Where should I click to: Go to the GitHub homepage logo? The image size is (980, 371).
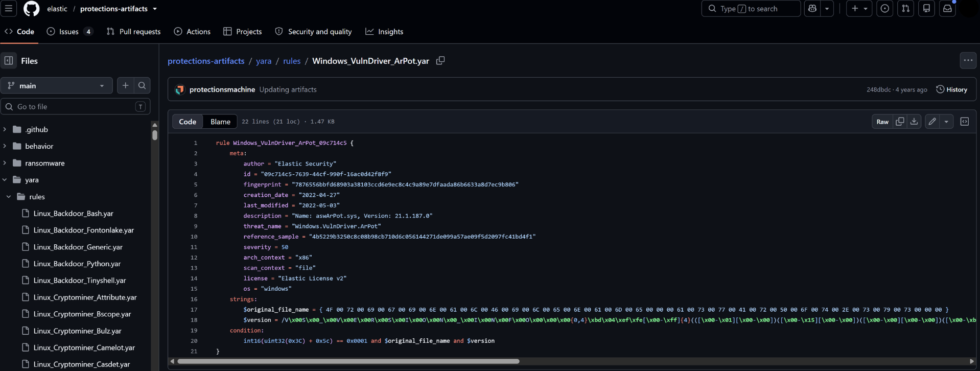click(x=31, y=8)
